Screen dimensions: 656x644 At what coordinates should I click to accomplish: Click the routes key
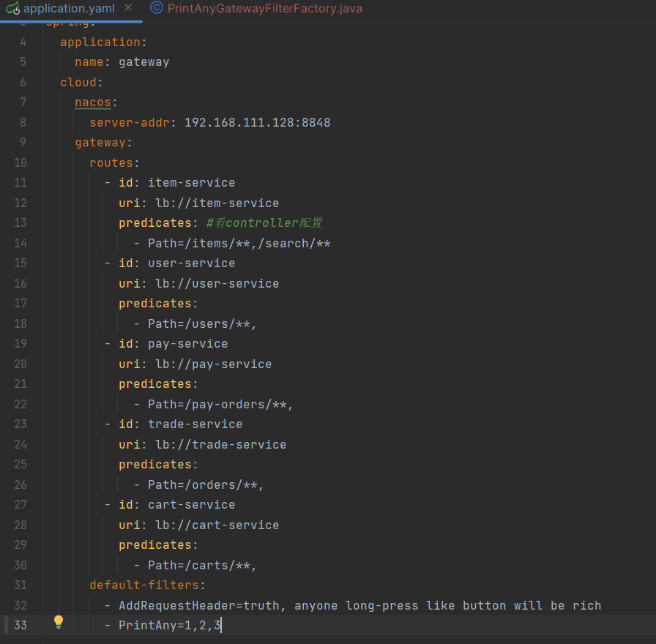pos(113,162)
